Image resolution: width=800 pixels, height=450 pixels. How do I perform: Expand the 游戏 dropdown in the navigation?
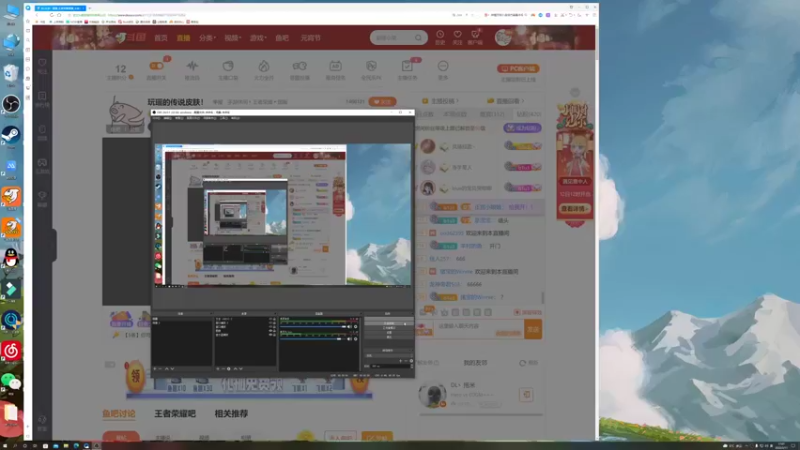pyautogui.click(x=258, y=38)
